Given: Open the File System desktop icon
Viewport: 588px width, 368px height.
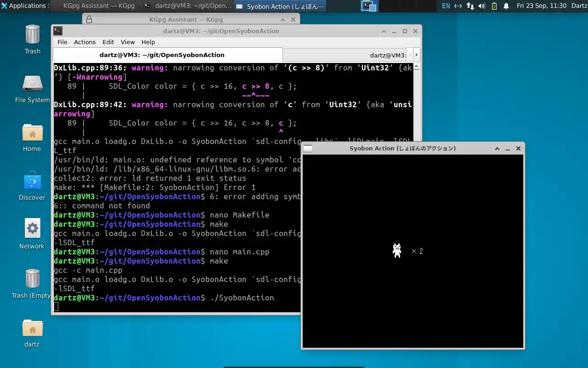Looking at the screenshot, I should (x=32, y=88).
